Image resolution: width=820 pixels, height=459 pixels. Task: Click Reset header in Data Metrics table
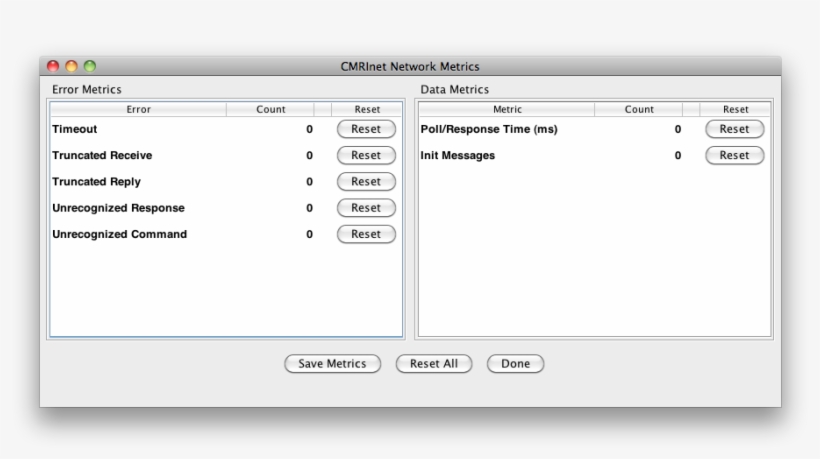735,109
